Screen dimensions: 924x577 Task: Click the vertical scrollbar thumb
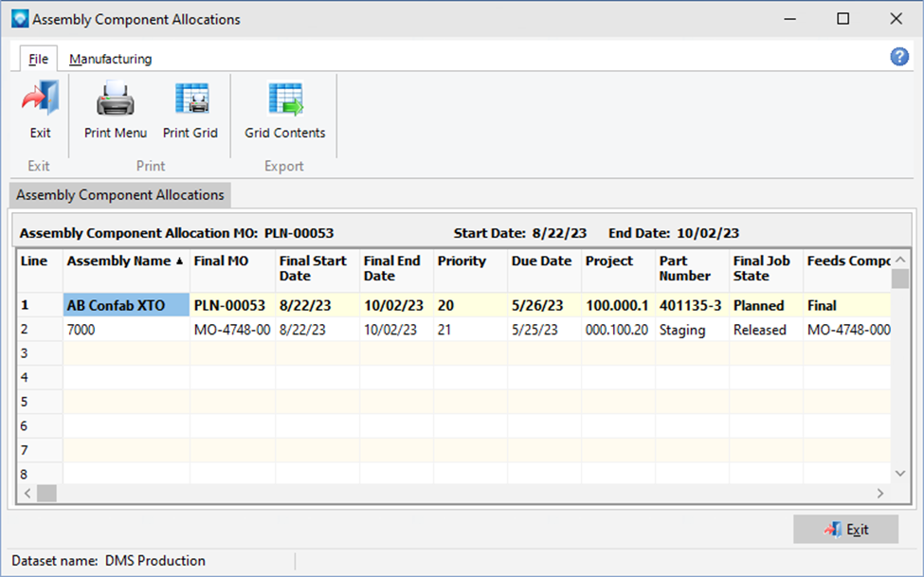[900, 279]
